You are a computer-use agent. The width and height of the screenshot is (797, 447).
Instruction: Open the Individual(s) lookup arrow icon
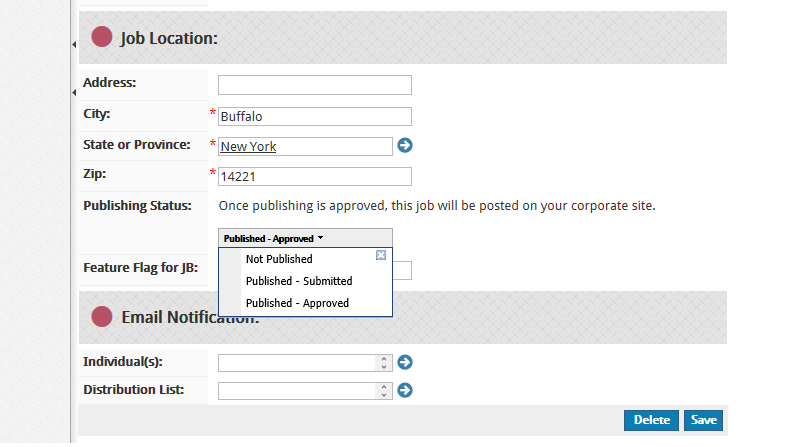405,362
